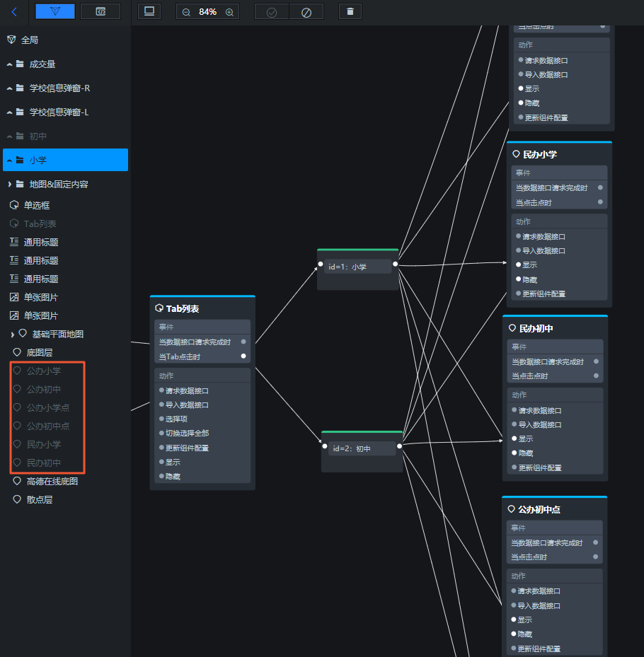Select the blue blueprint view icon in toolbar
Viewport: 644px width, 657px height.
[x=55, y=11]
